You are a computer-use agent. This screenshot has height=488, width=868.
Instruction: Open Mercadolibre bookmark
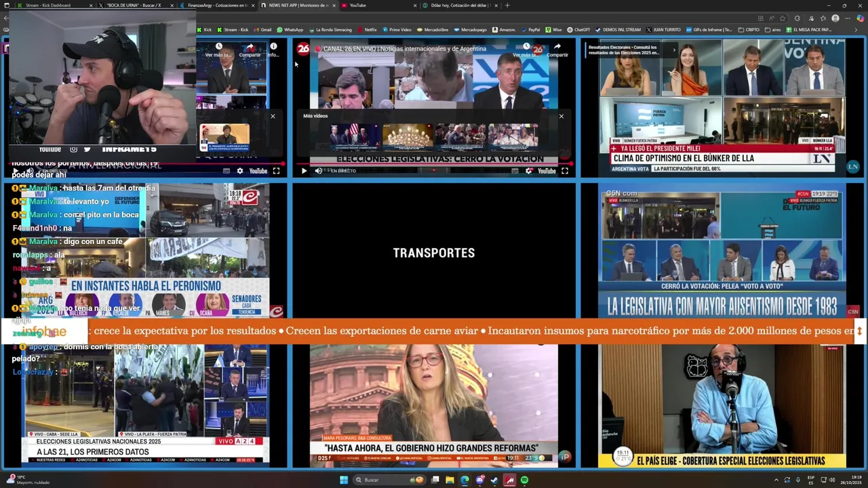click(x=432, y=30)
